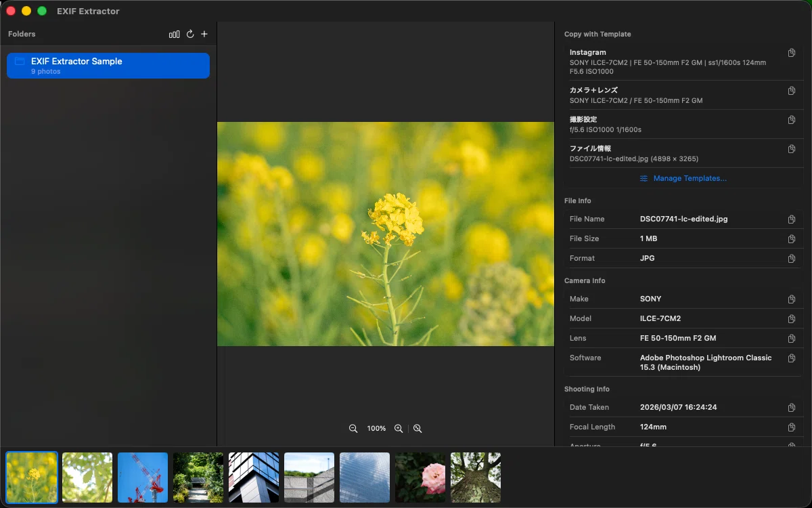Copy the Date Taken value
This screenshot has height=508, width=812.
coord(791,408)
